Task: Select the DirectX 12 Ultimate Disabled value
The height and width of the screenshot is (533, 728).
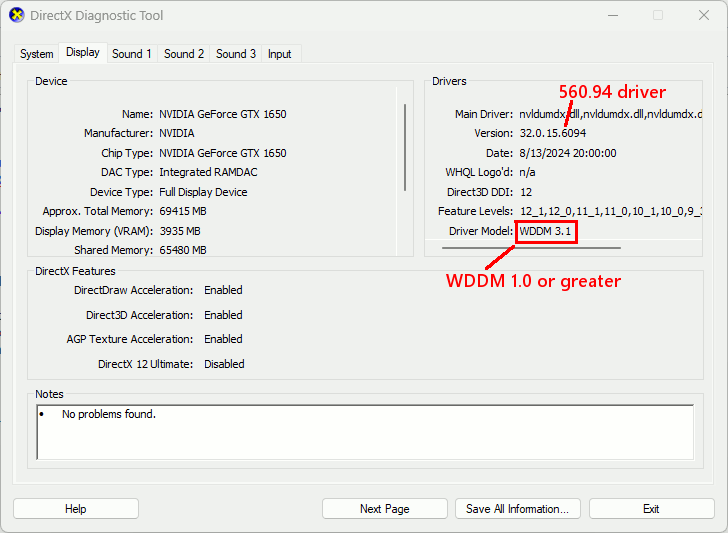Action: click(224, 364)
